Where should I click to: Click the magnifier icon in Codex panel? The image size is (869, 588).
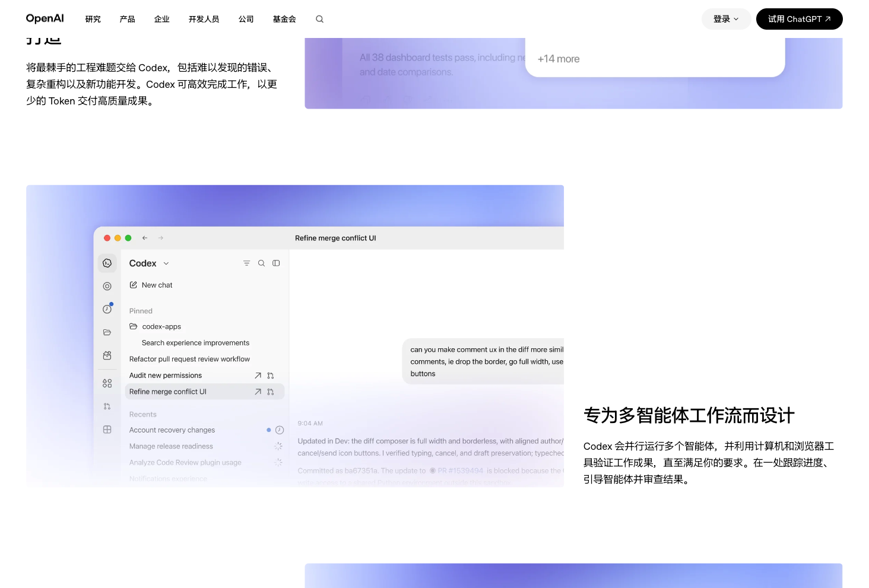pyautogui.click(x=261, y=263)
